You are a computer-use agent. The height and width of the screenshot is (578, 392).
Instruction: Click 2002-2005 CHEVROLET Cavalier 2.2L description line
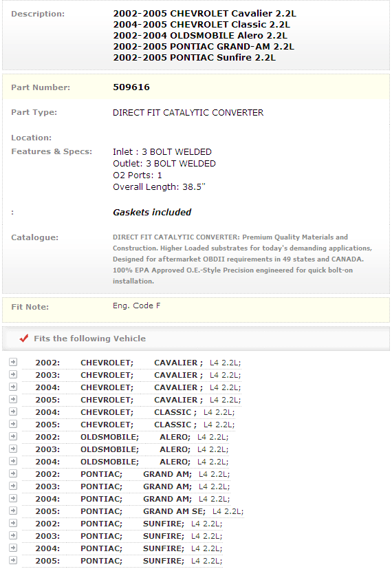coord(204,14)
